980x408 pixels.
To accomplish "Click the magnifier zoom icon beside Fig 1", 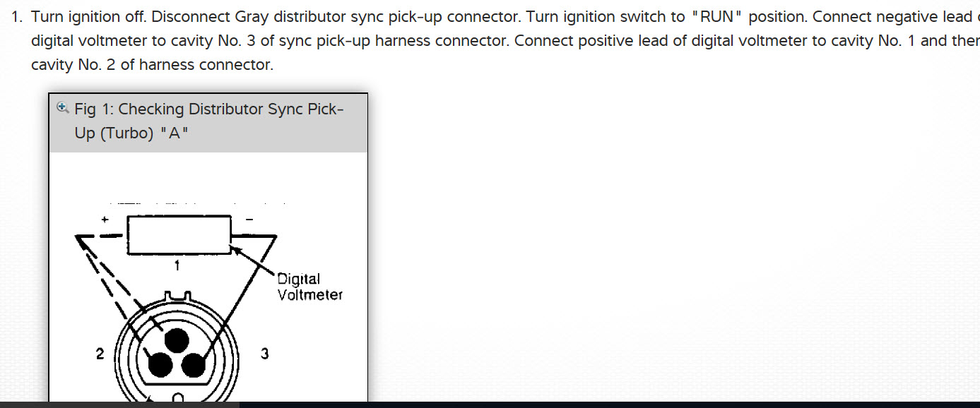I will pos(62,108).
